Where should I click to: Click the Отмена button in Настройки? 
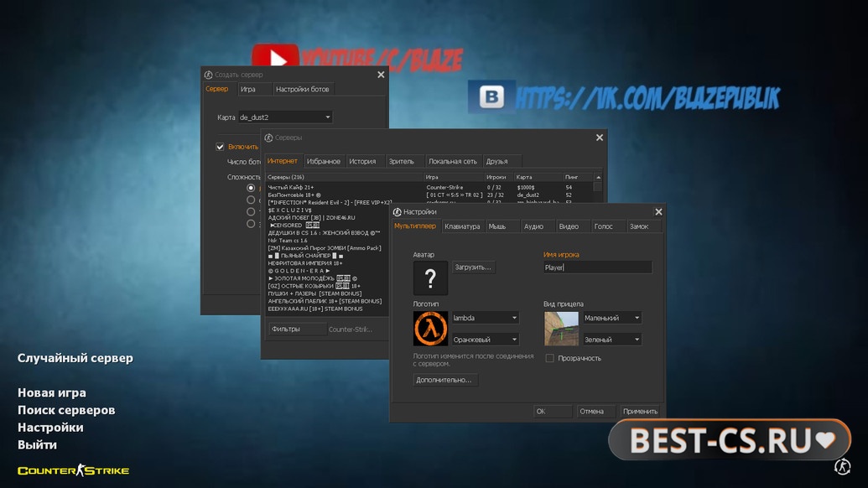[595, 411]
